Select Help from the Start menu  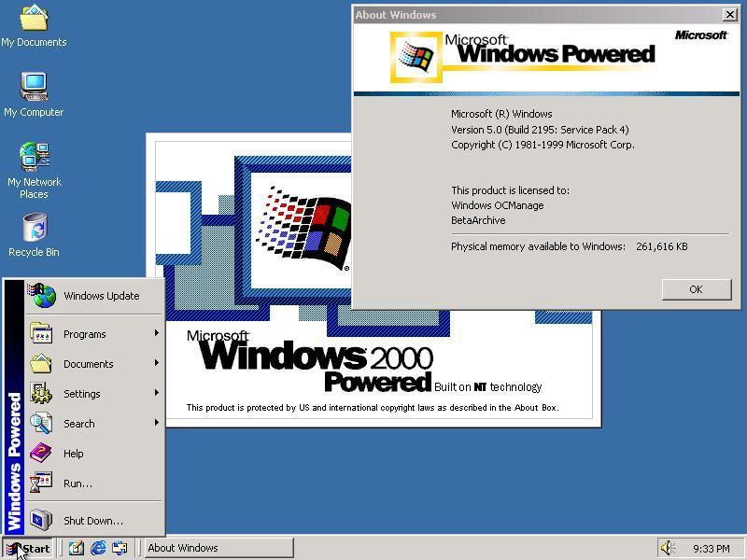click(94, 454)
